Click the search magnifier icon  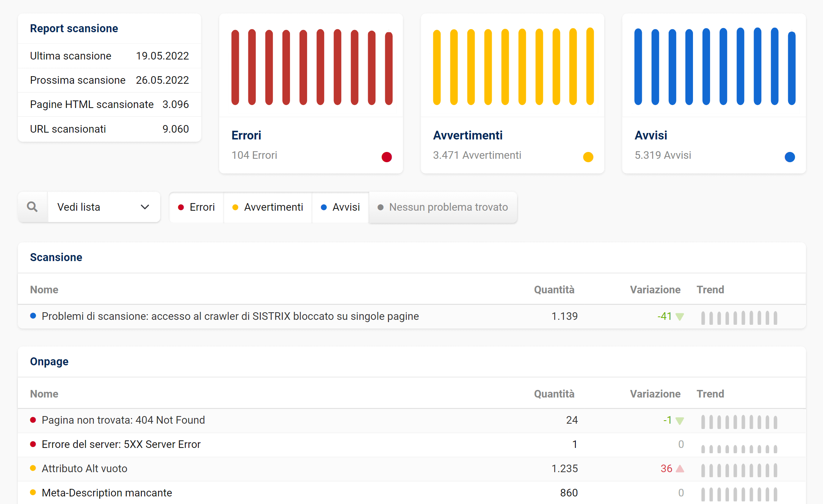click(33, 207)
